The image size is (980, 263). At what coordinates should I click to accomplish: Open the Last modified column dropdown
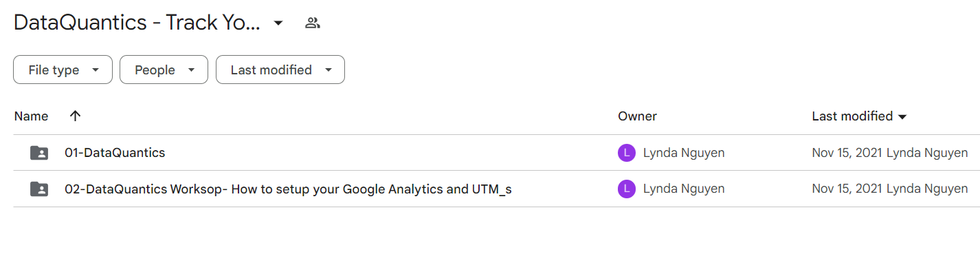[860, 116]
